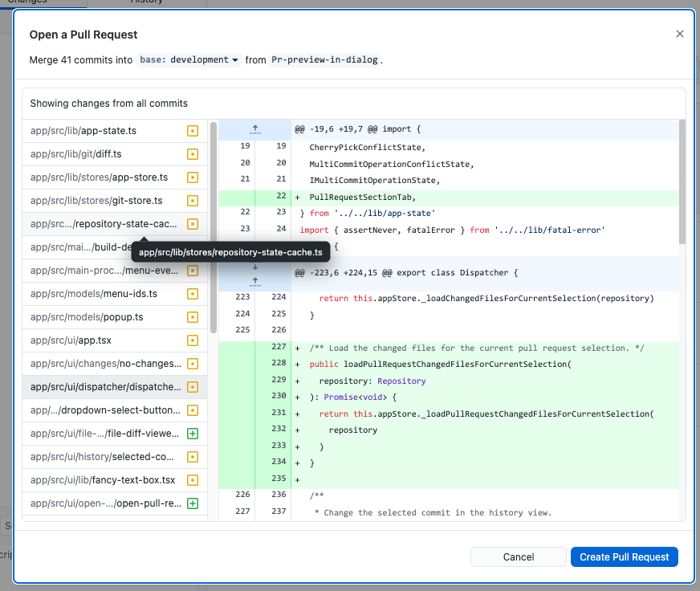
Task: Click modified status icon for popup.ts
Action: point(193,317)
